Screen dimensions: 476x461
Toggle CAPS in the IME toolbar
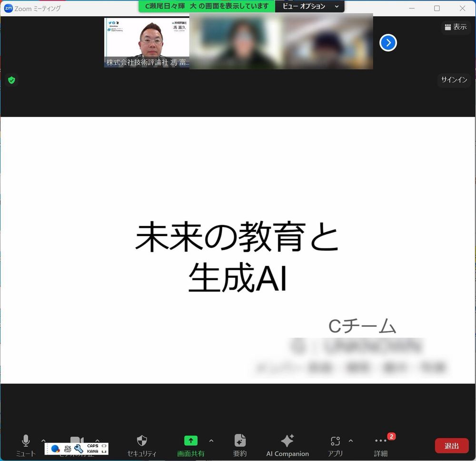[x=93, y=445]
